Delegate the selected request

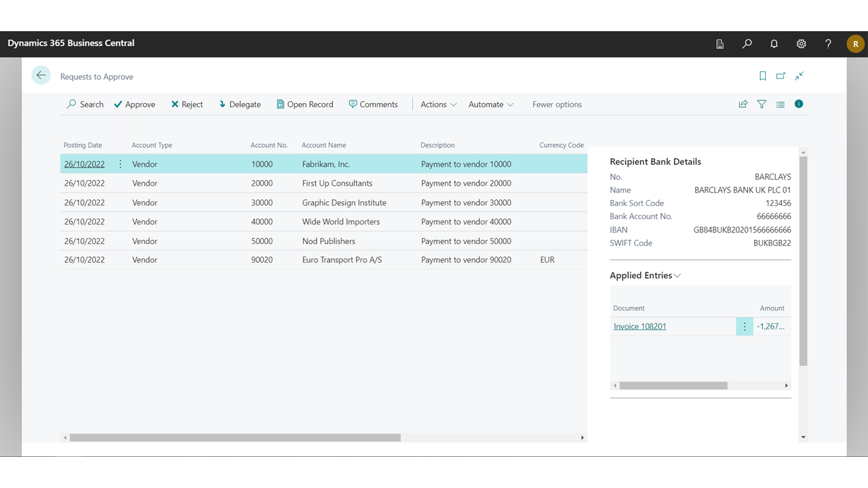[x=239, y=104]
